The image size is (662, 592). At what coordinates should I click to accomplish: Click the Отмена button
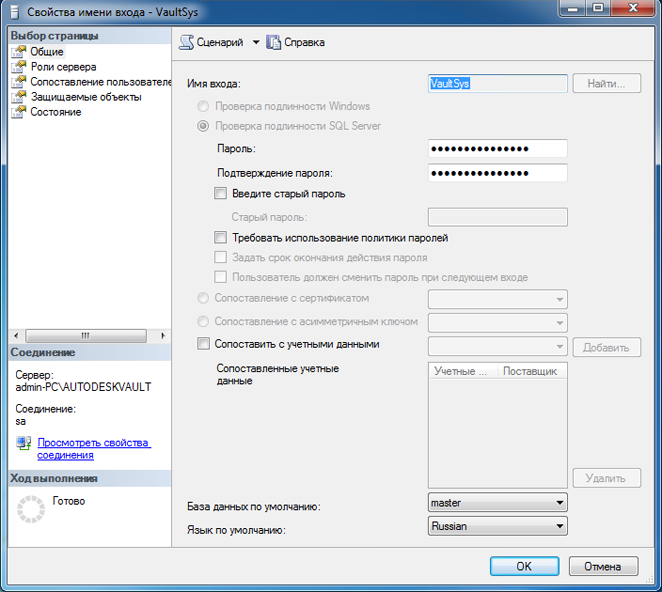click(x=603, y=566)
